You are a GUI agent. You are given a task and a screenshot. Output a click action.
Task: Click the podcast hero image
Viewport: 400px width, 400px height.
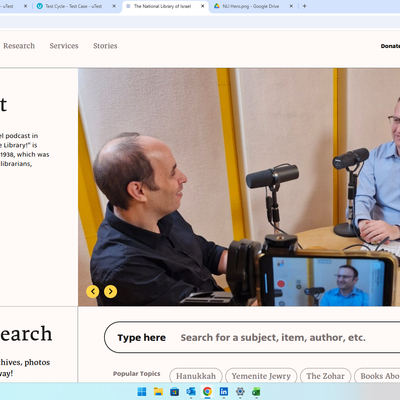[239, 187]
